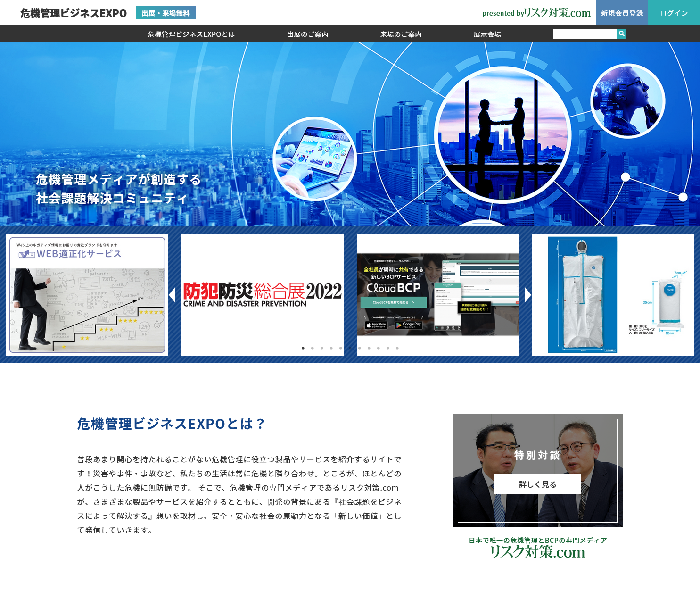Select the first carousel pagination dot
700x608 pixels.
[303, 348]
